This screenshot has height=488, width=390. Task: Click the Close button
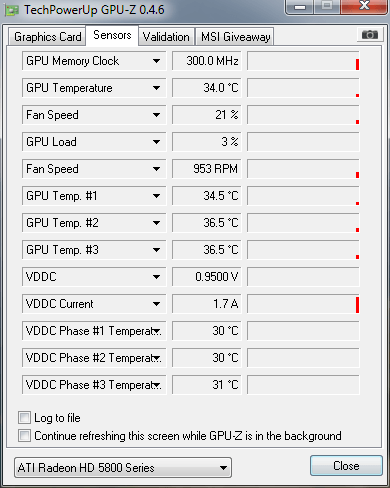point(346,466)
